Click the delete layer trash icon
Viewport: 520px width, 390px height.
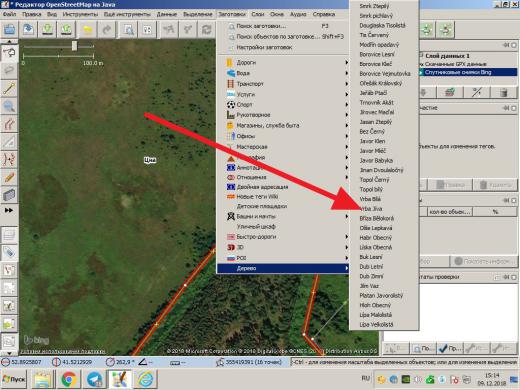click(x=504, y=92)
